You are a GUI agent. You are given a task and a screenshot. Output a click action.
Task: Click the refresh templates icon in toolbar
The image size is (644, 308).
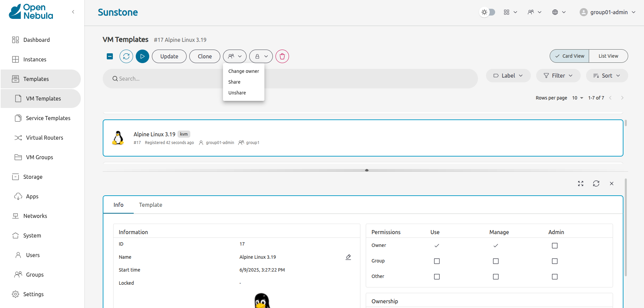tap(126, 56)
